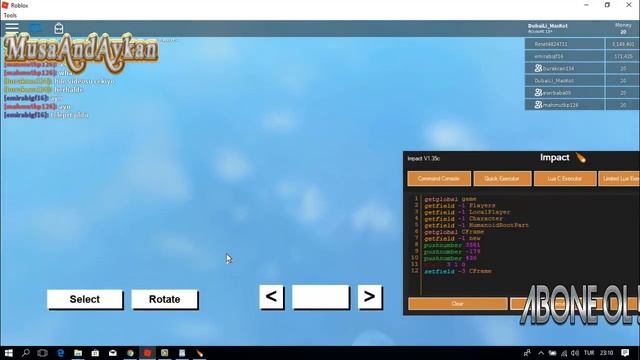Open network icon in system tray

564,353
